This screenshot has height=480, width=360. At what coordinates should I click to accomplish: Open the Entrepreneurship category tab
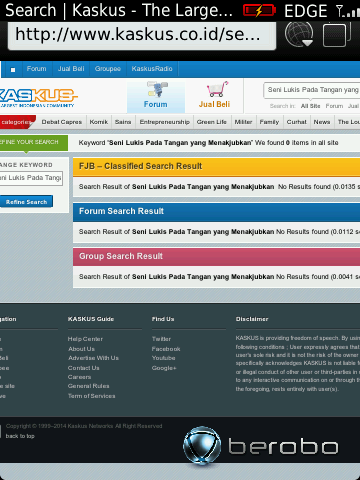point(165,122)
